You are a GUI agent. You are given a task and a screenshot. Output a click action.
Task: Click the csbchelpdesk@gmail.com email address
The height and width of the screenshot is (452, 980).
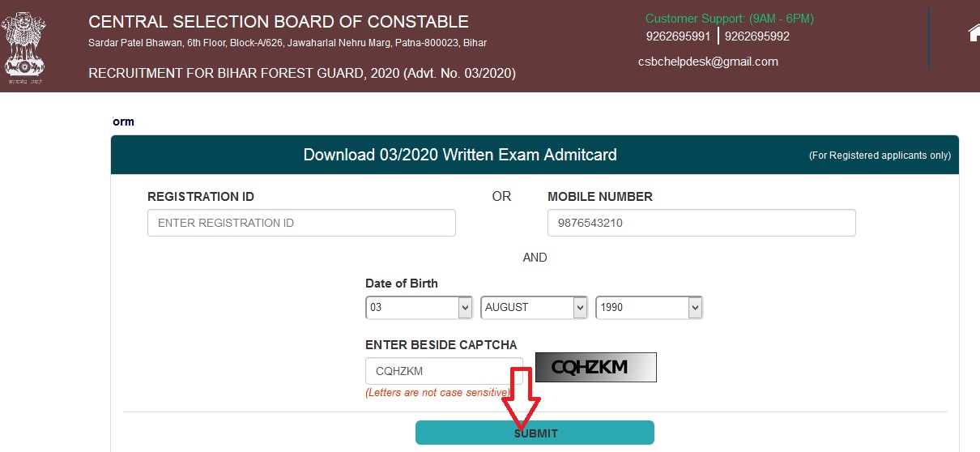708,62
